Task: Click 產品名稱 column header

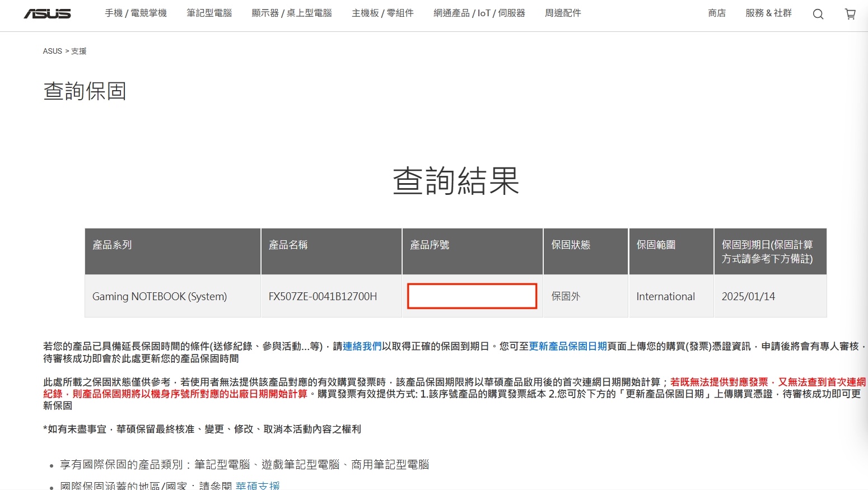Action: pyautogui.click(x=332, y=251)
